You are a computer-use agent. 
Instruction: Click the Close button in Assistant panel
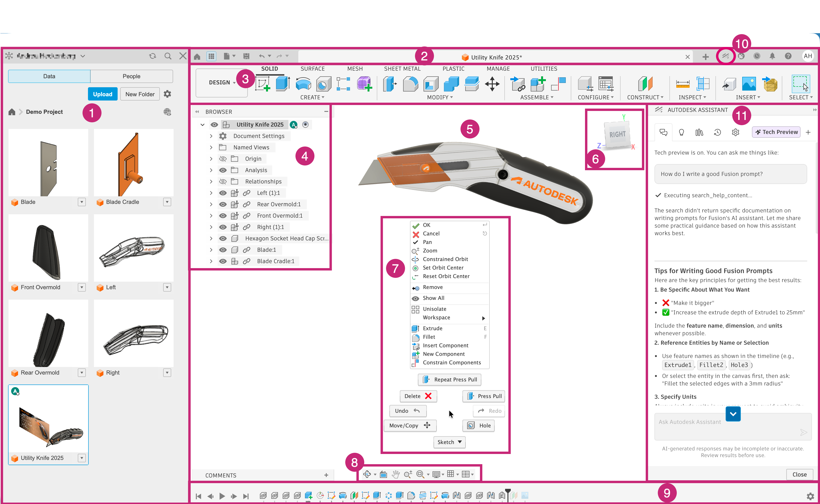click(x=799, y=474)
